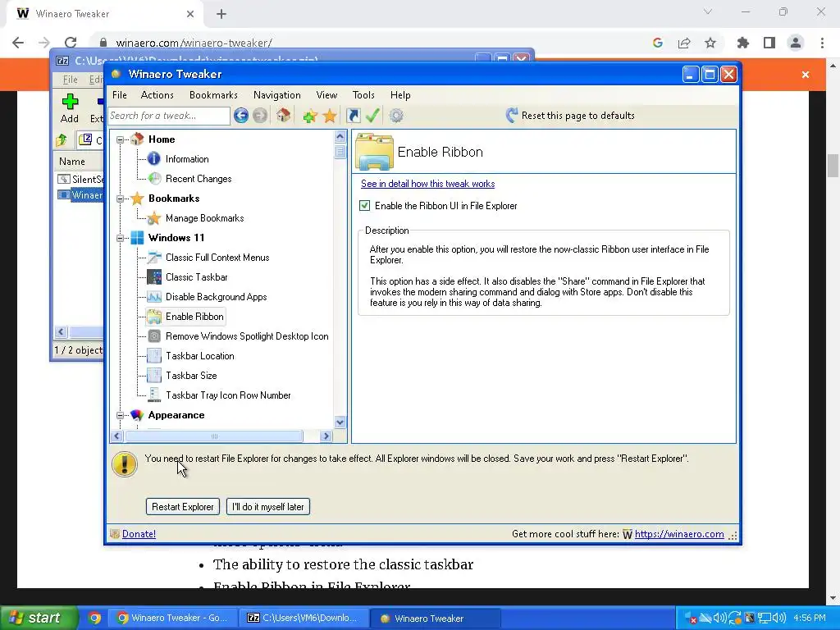Screen dimensions: 840x630
Task: Click the Information tree icon
Action: [x=153, y=158]
